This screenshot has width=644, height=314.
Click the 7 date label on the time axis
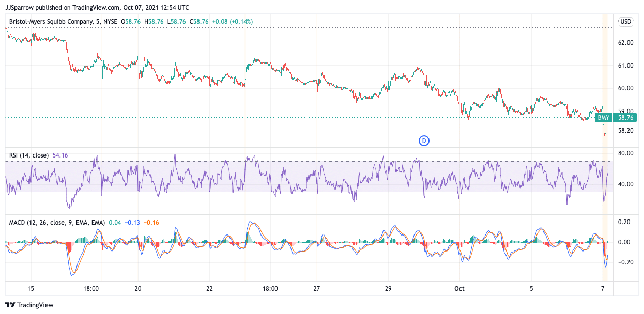coord(603,289)
